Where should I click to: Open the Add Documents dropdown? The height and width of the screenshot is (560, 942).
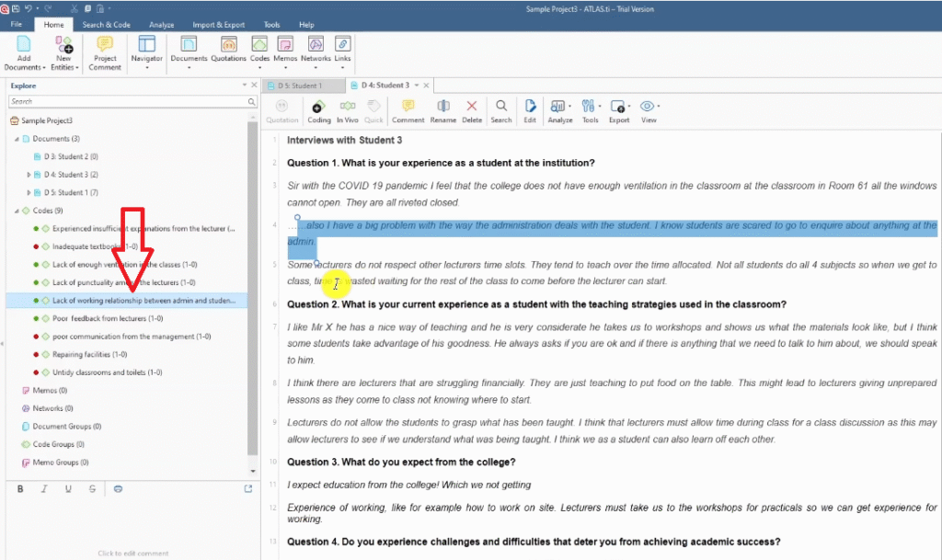pos(23,67)
